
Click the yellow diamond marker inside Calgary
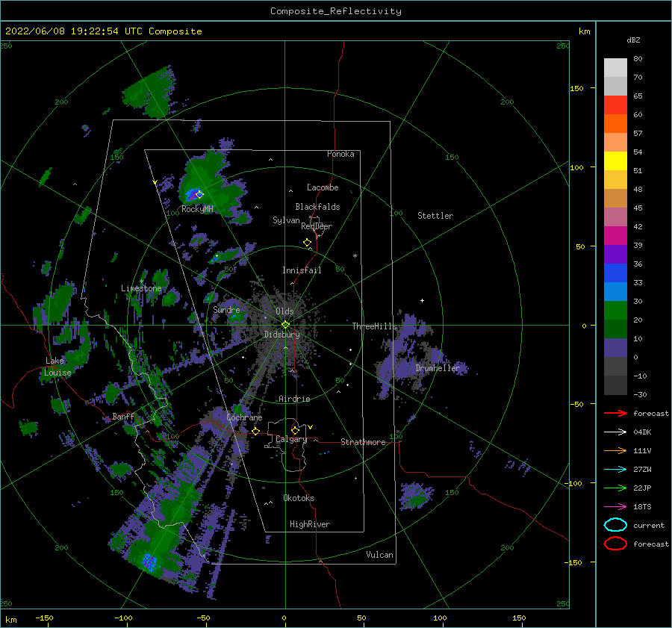295,430
